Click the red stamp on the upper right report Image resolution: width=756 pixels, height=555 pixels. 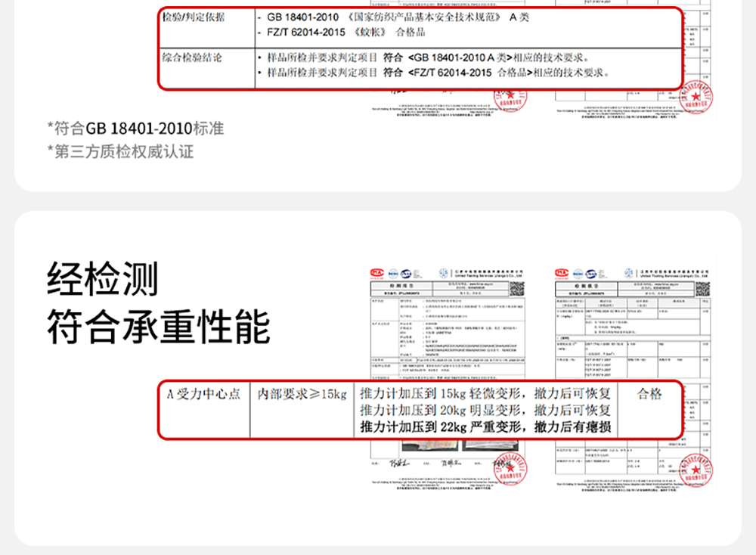696,97
